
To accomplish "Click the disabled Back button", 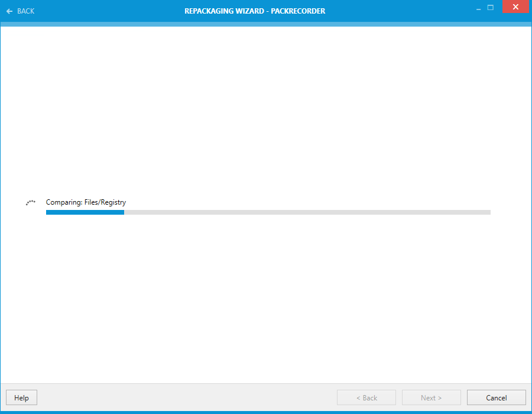I will click(366, 397).
